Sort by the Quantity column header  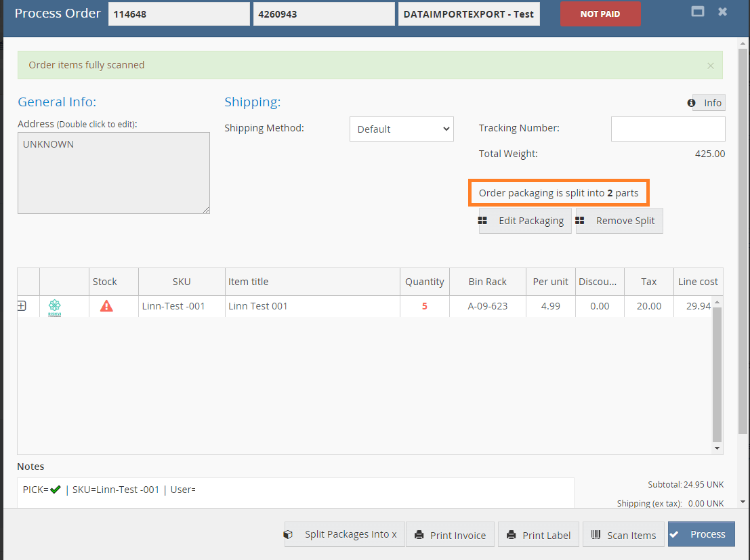point(424,282)
